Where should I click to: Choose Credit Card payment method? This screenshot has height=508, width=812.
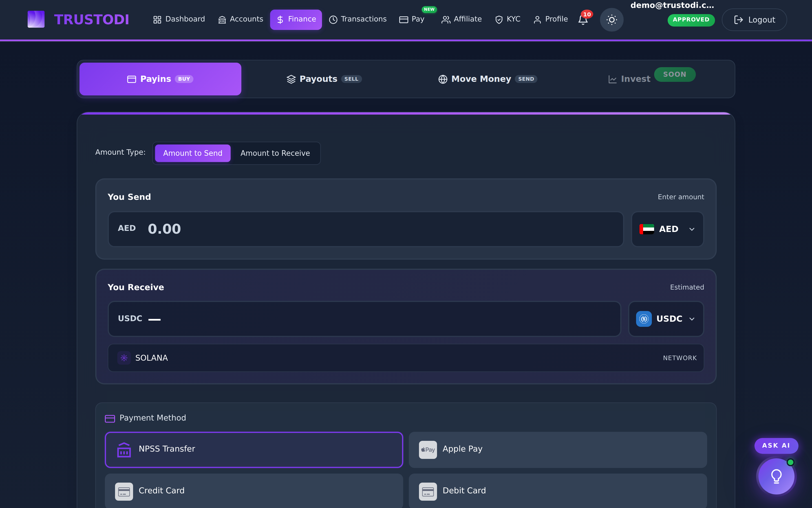[x=254, y=491]
